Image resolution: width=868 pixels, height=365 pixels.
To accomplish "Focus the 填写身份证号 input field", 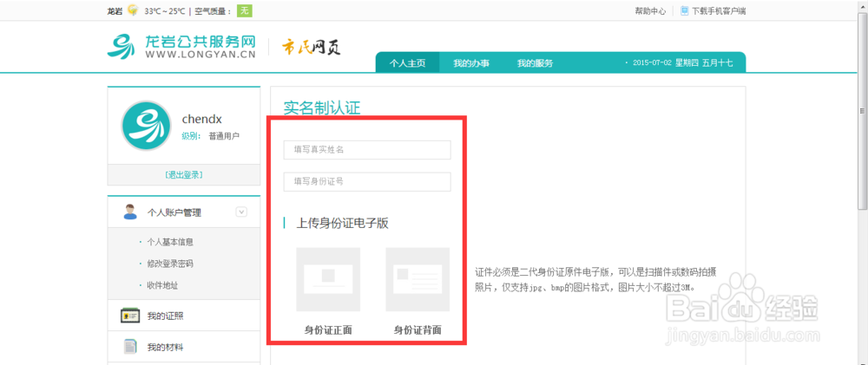I will [x=367, y=181].
